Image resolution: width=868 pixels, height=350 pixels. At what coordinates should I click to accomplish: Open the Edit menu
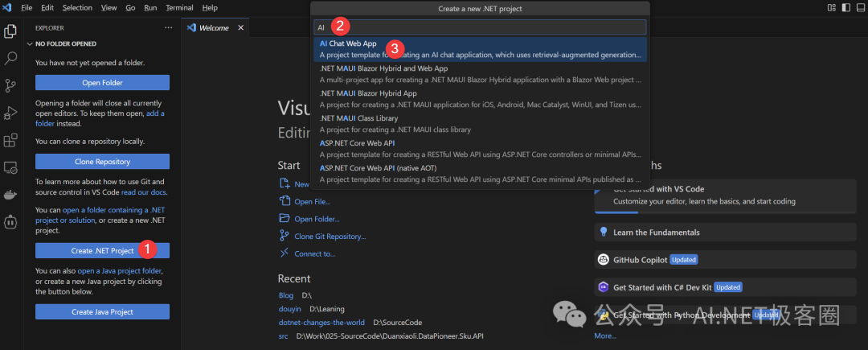tap(47, 8)
